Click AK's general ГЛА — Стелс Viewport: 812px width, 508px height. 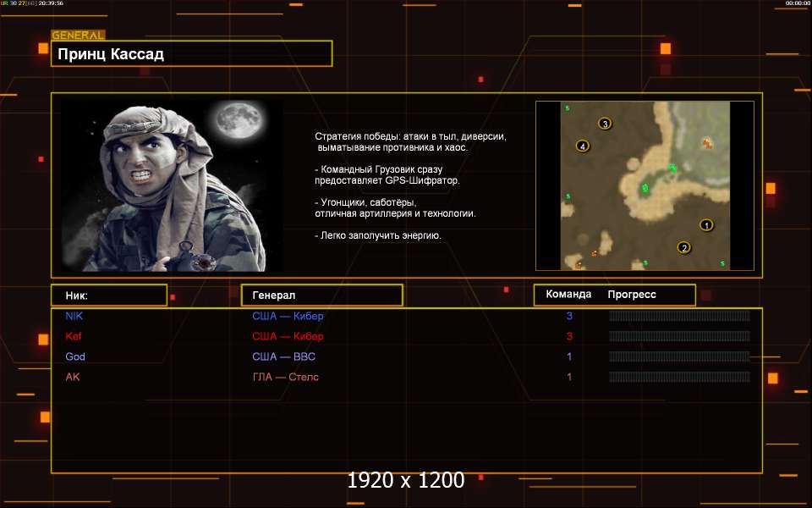[x=285, y=377]
